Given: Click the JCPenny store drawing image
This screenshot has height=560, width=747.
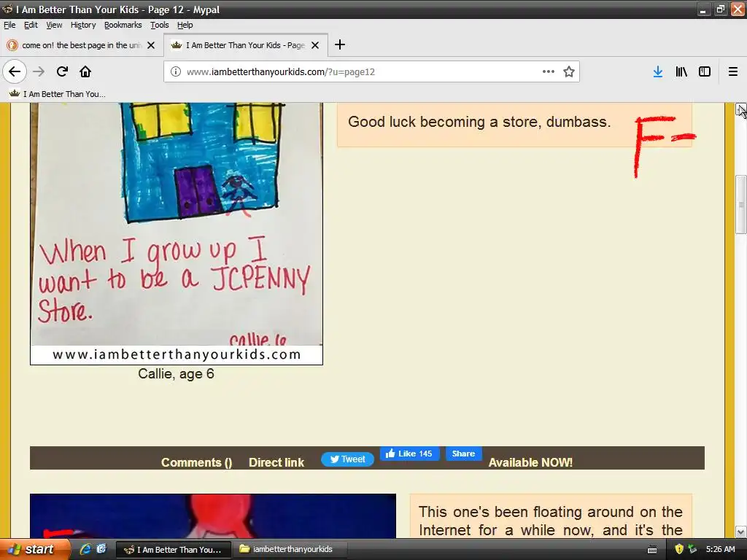Looking at the screenshot, I should 177,233.
